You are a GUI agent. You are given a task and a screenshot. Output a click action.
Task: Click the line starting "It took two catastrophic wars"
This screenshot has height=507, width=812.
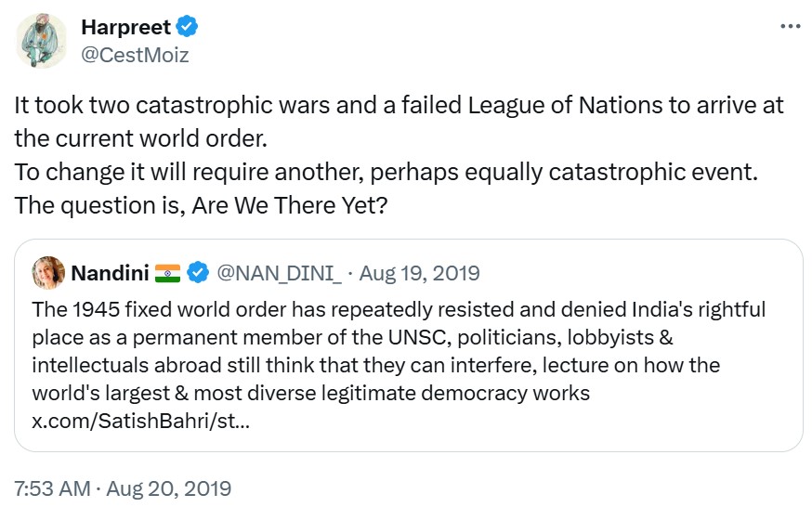(x=399, y=105)
